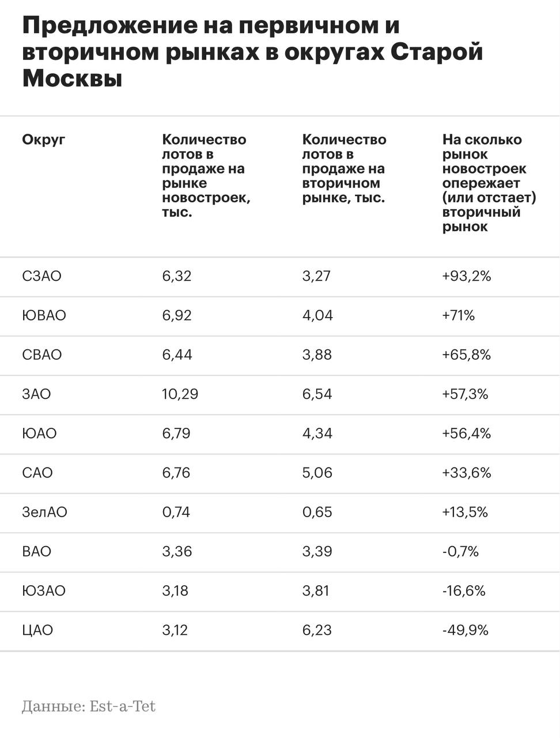
Task: Click the +33,6% value in САО row
Action: click(467, 473)
